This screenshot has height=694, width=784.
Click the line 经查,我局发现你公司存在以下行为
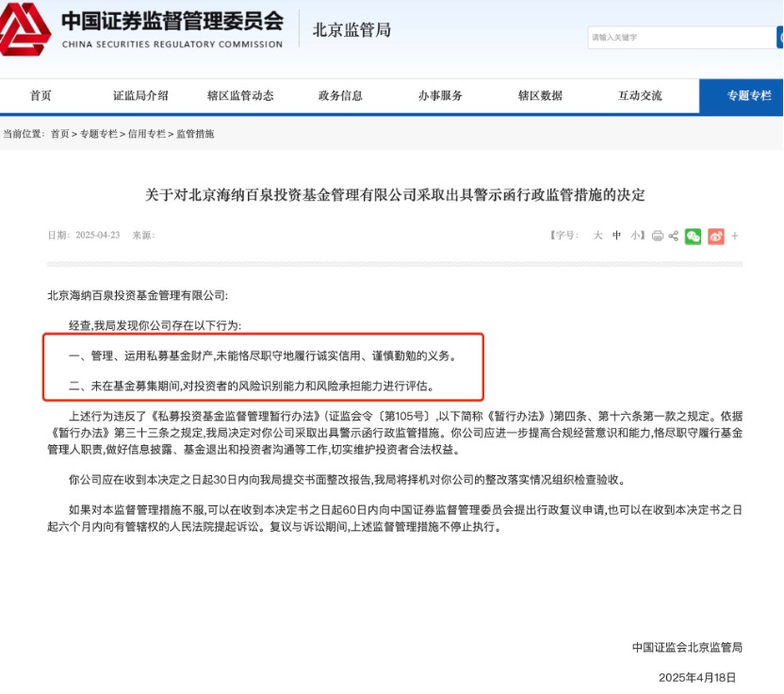tap(155, 325)
